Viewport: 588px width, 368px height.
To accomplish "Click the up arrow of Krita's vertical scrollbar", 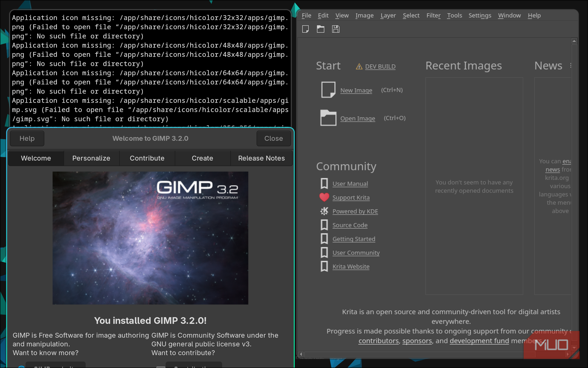I will 574,41.
